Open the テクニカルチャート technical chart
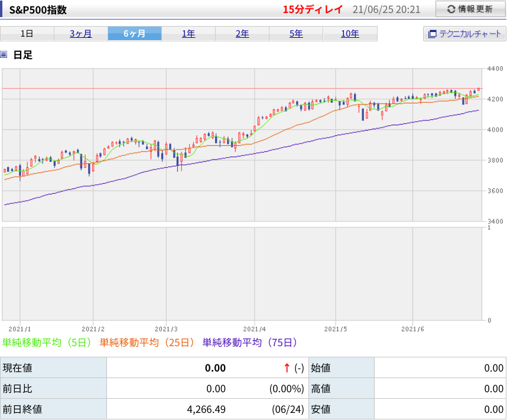The height and width of the screenshot is (420, 507). click(x=464, y=34)
